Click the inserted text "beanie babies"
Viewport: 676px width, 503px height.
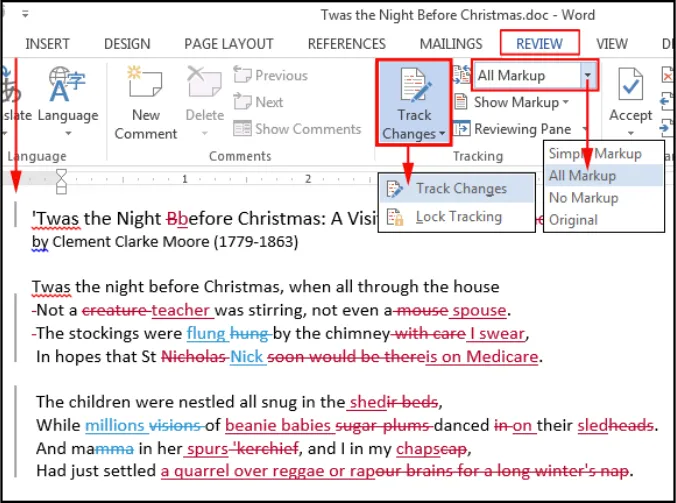[x=278, y=425]
